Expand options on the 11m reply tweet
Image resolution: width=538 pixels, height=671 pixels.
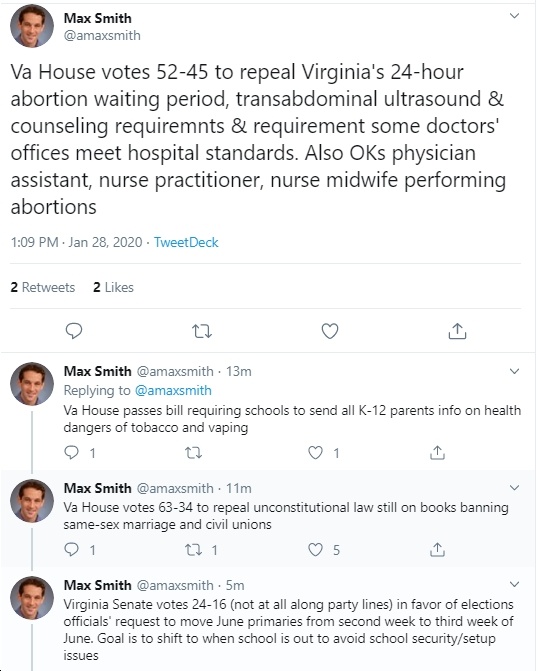[x=514, y=487]
